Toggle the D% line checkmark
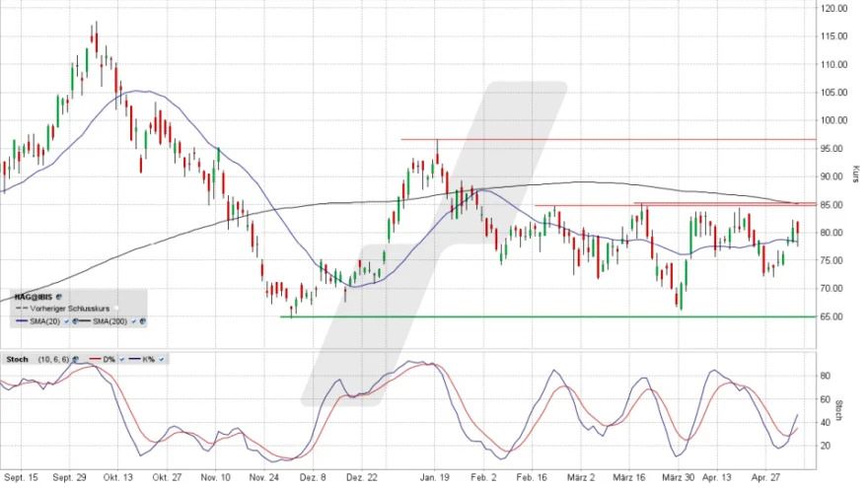The height and width of the screenshot is (488, 868). (121, 359)
